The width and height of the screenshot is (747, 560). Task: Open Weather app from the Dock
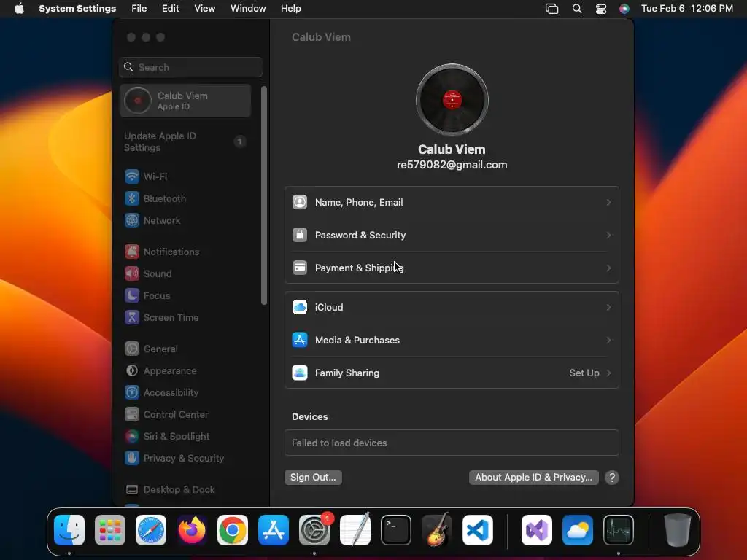[578, 530]
